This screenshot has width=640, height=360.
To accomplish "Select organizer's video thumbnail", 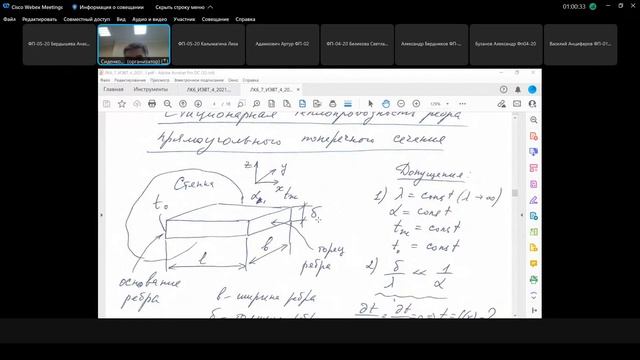I will coord(134,44).
